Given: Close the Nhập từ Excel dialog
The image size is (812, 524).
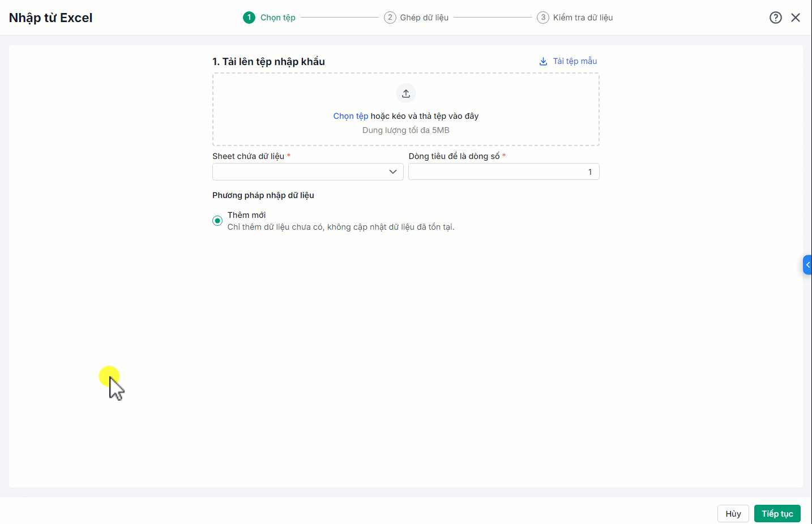Looking at the screenshot, I should pos(796,18).
